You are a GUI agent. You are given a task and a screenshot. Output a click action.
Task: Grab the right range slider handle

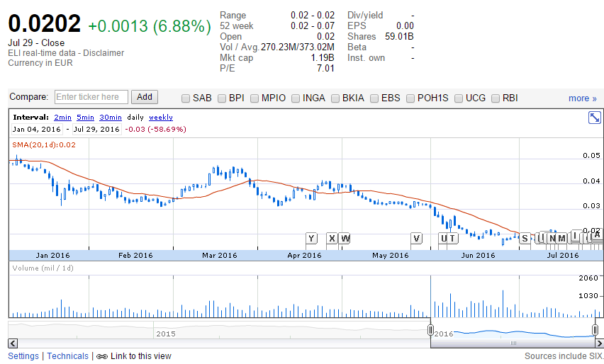coord(595,330)
